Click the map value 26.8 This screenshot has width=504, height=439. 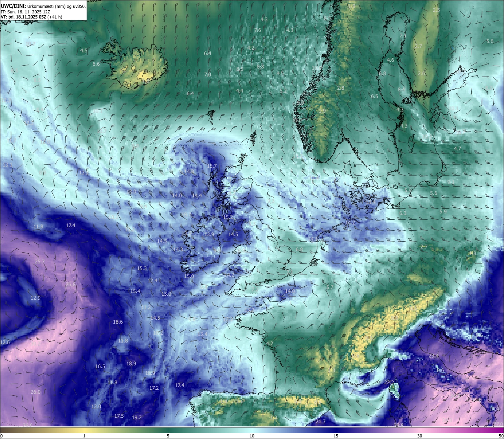tap(70, 284)
